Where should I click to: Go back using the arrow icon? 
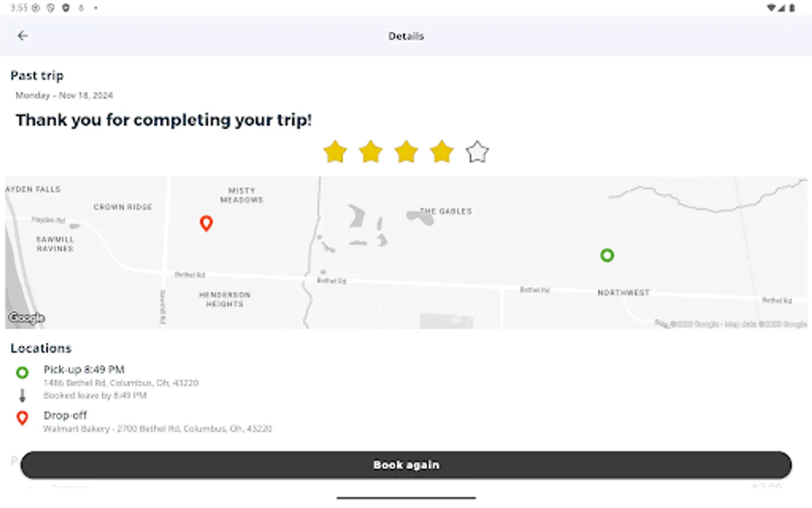point(23,36)
